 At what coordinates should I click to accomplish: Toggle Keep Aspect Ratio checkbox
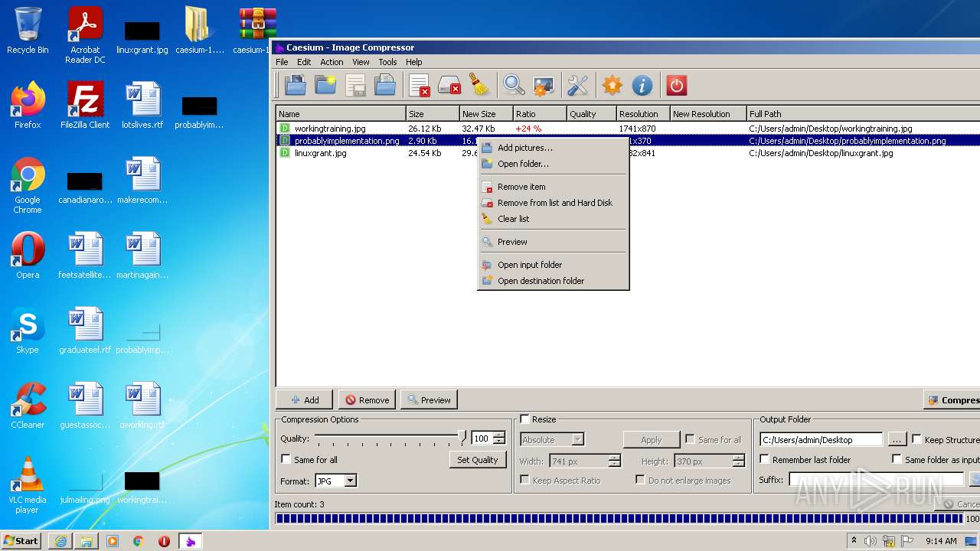pos(524,480)
